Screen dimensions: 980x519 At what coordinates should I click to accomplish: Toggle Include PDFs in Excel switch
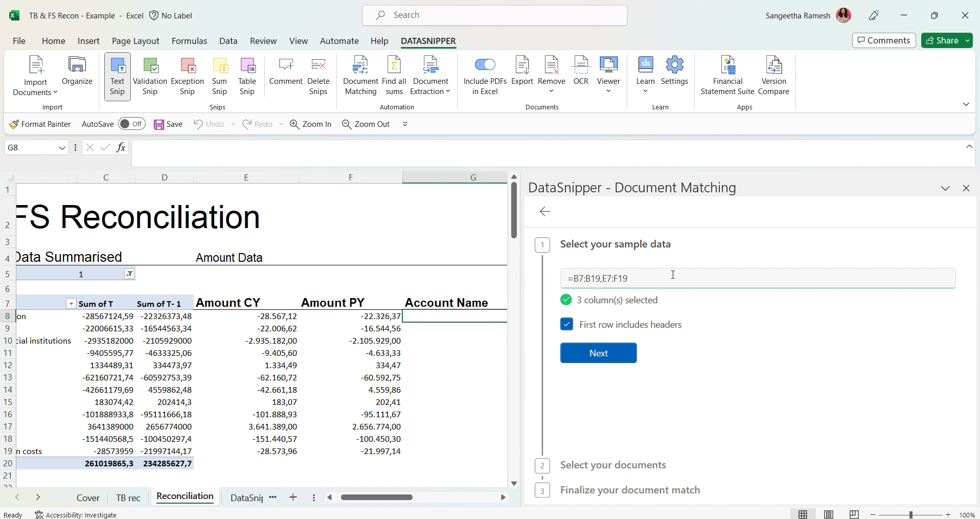pos(485,65)
